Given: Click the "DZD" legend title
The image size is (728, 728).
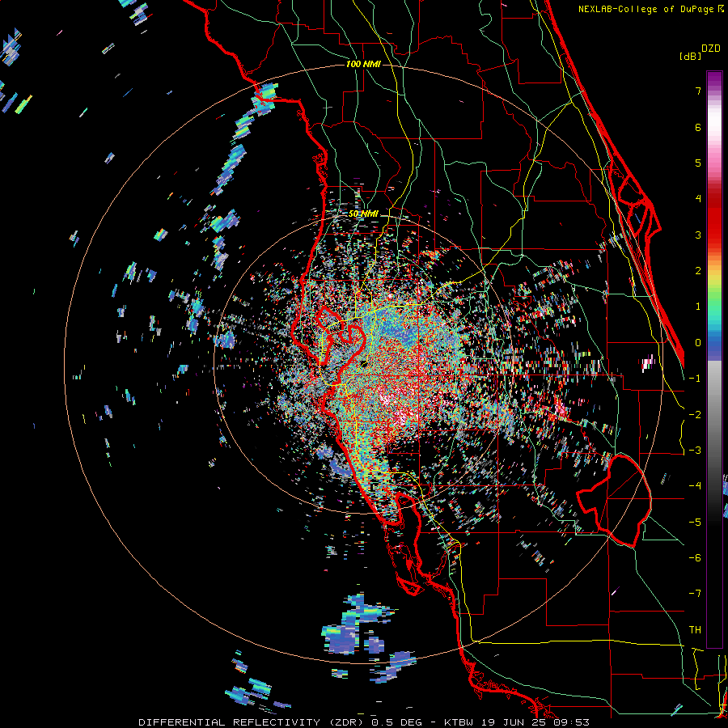Looking at the screenshot, I should 711,49.
